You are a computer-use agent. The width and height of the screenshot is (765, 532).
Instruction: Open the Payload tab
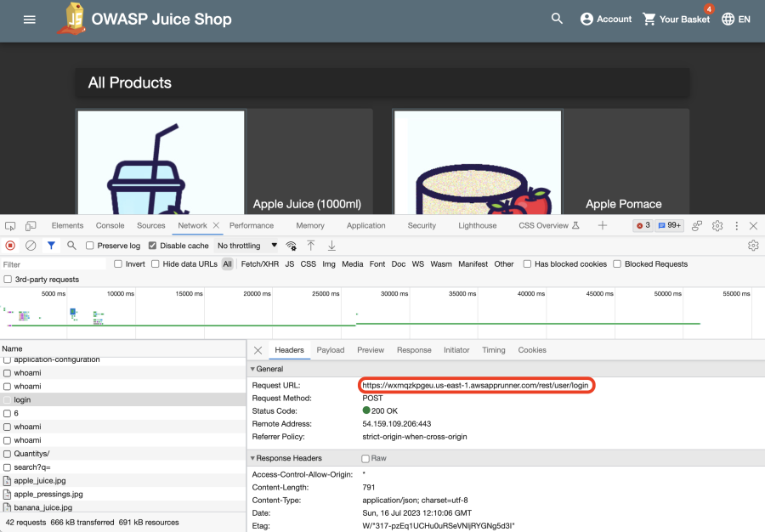pyautogui.click(x=331, y=350)
